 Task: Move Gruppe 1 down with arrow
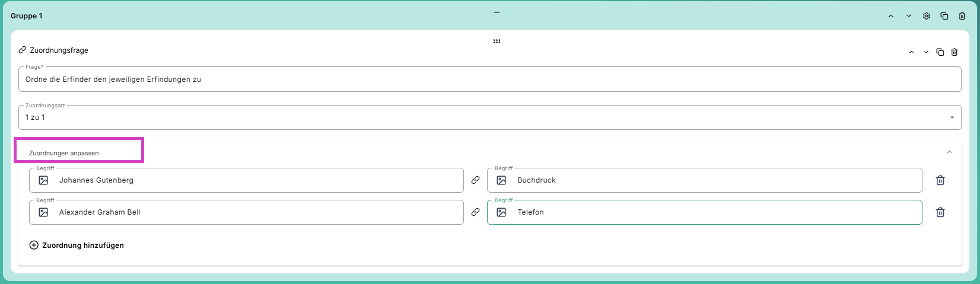tap(908, 16)
